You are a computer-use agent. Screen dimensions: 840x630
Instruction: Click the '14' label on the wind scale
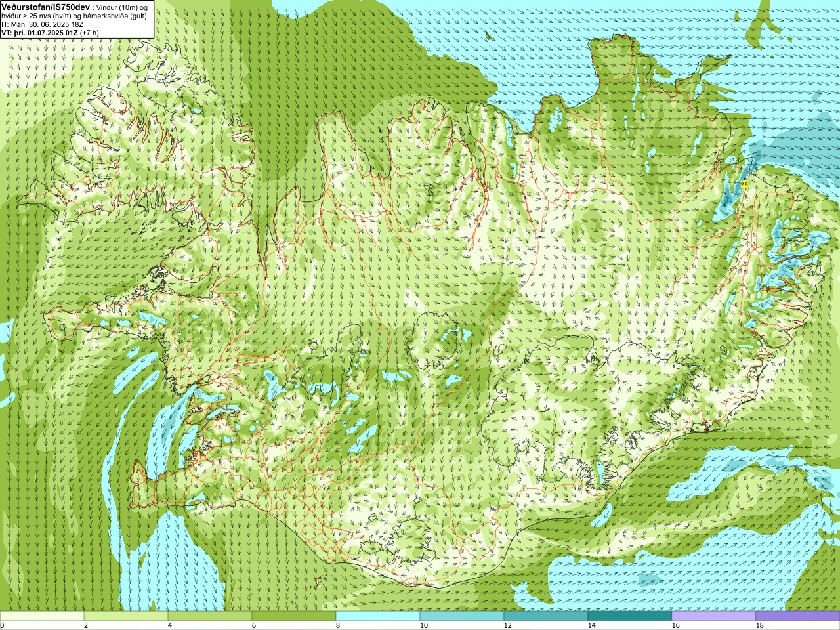click(x=591, y=625)
